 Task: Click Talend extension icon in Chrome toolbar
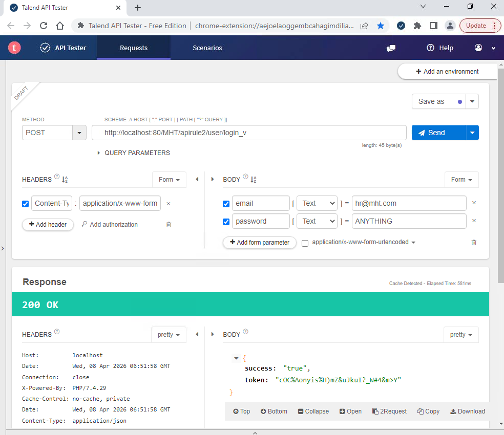[x=401, y=26]
